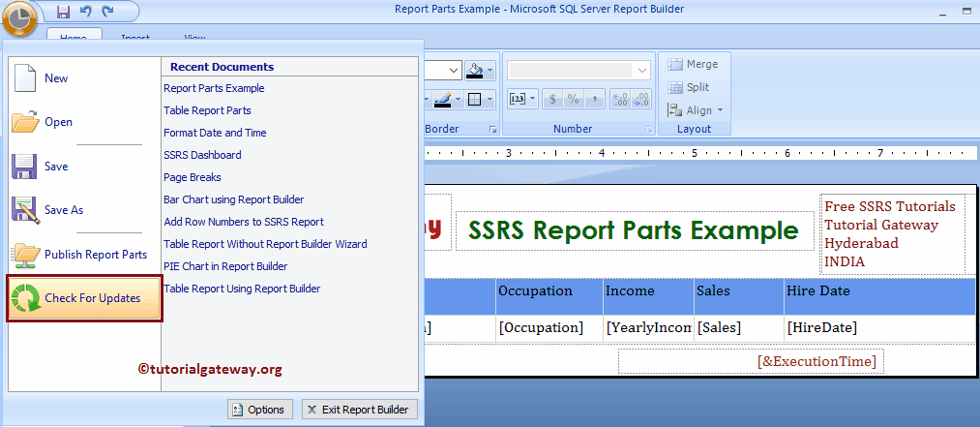Open recent document SSRS Dashboard

click(x=202, y=155)
